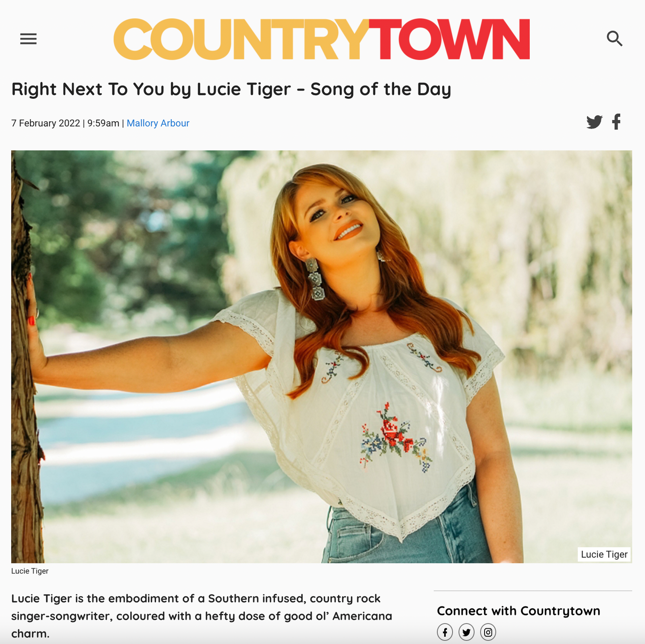Screen dimensions: 645x644
Task: Click the COUNTRYTOWN logo
Action: point(322,39)
